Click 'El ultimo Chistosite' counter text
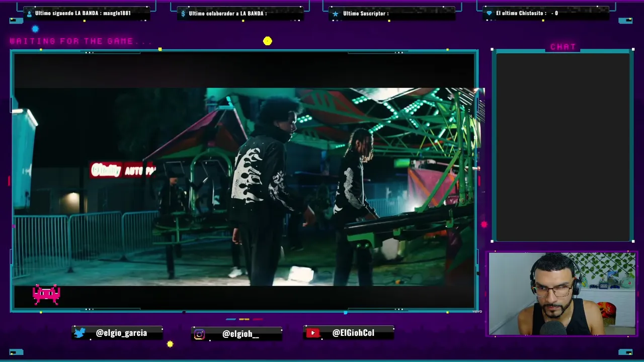Image resolution: width=644 pixels, height=362 pixels. point(527,13)
